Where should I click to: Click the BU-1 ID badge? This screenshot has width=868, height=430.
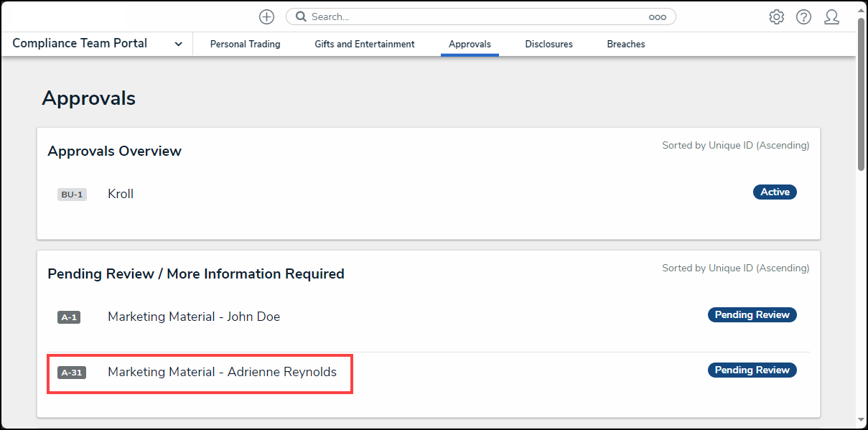click(72, 195)
